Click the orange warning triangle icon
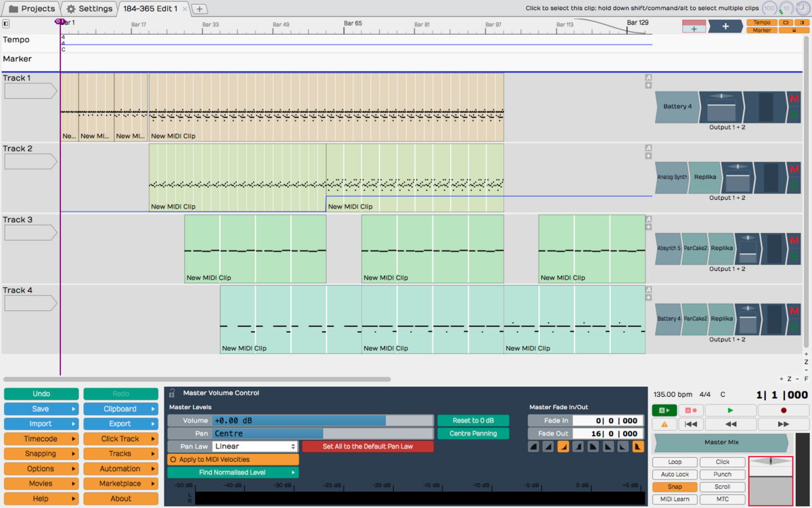Viewport: 812px width, 508px height. (664, 424)
